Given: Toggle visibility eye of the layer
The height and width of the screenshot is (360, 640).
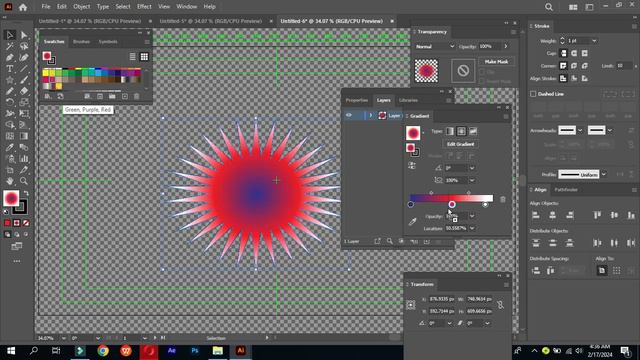Looking at the screenshot, I should point(349,116).
